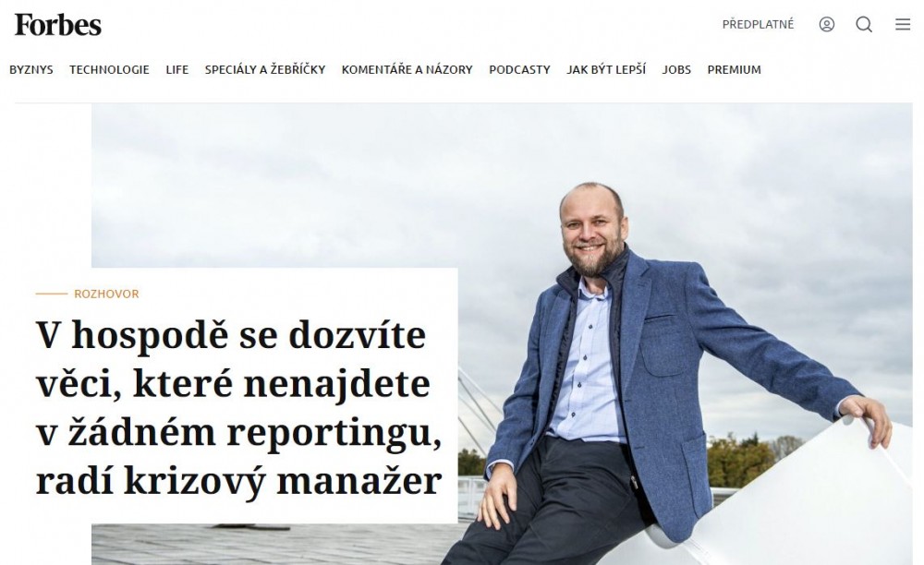Image resolution: width=924 pixels, height=565 pixels.
Task: Click the cloudy sky area of hero image
Action: (354, 183)
